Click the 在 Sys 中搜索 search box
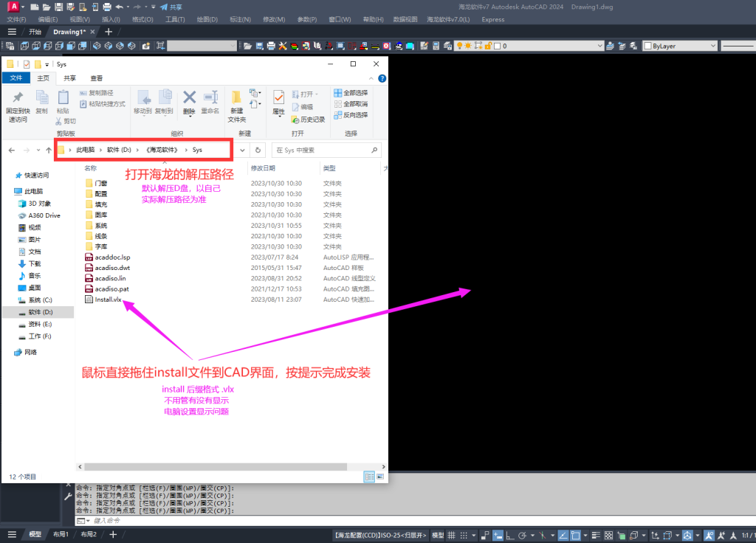756x543 pixels. pyautogui.click(x=326, y=151)
